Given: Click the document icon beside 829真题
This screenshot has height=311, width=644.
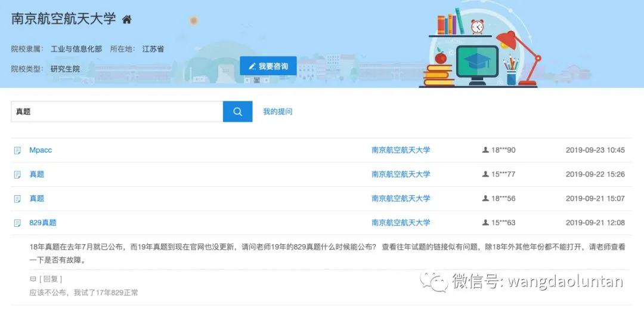Looking at the screenshot, I should pyautogui.click(x=17, y=223).
